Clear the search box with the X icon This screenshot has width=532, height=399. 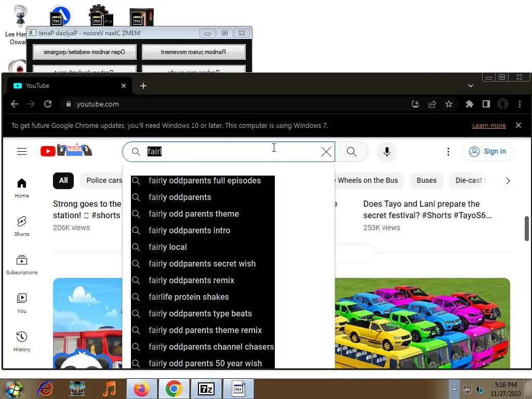tap(326, 152)
